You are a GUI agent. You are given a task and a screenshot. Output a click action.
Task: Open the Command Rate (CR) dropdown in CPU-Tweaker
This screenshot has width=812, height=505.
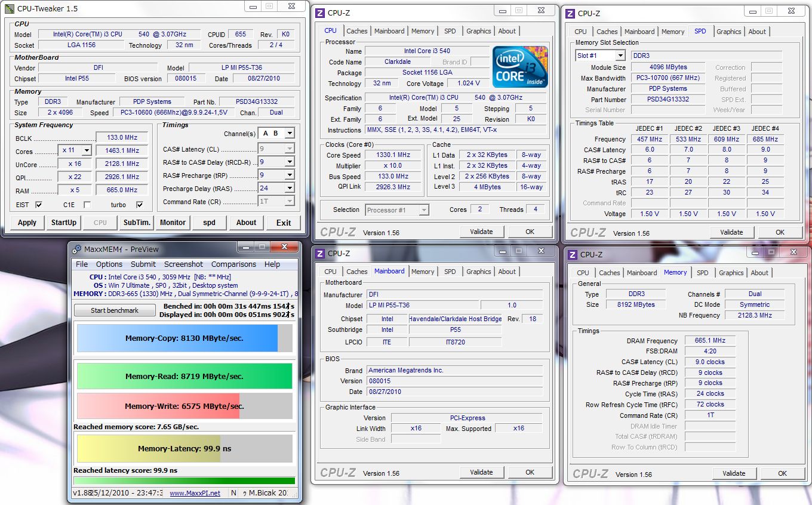point(290,201)
